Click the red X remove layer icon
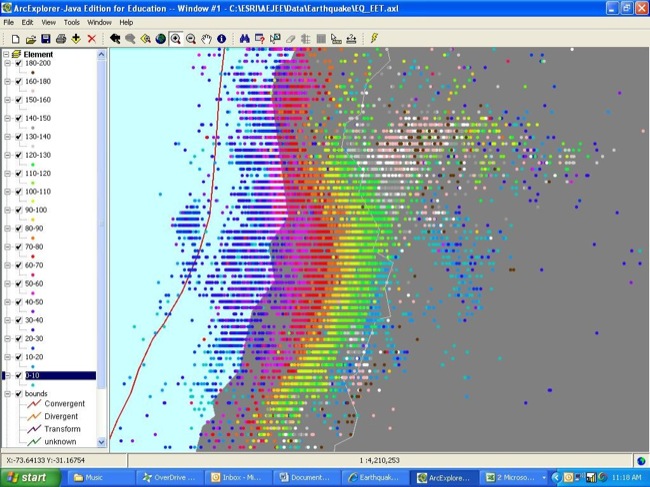Viewport: 650px width, 487px height. point(92,38)
